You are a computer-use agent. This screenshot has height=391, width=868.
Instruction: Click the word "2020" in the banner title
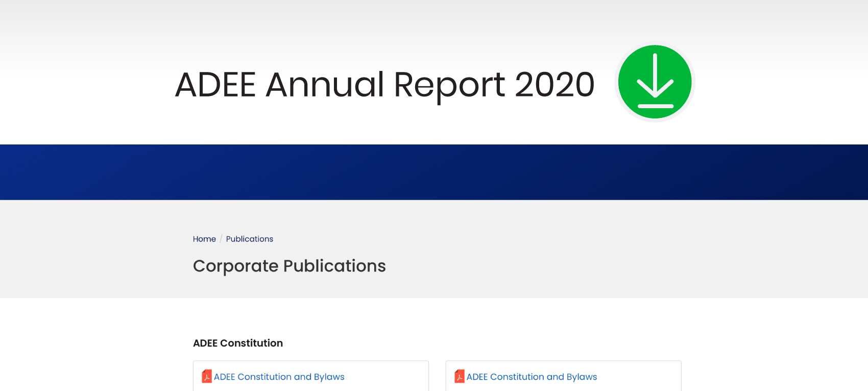554,84
